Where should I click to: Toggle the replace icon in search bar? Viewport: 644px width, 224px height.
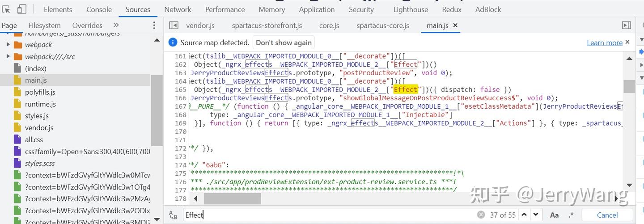[173, 215]
